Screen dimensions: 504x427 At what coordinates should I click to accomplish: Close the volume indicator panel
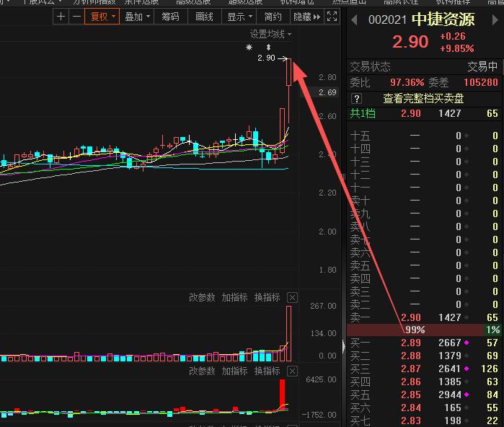tap(292, 298)
